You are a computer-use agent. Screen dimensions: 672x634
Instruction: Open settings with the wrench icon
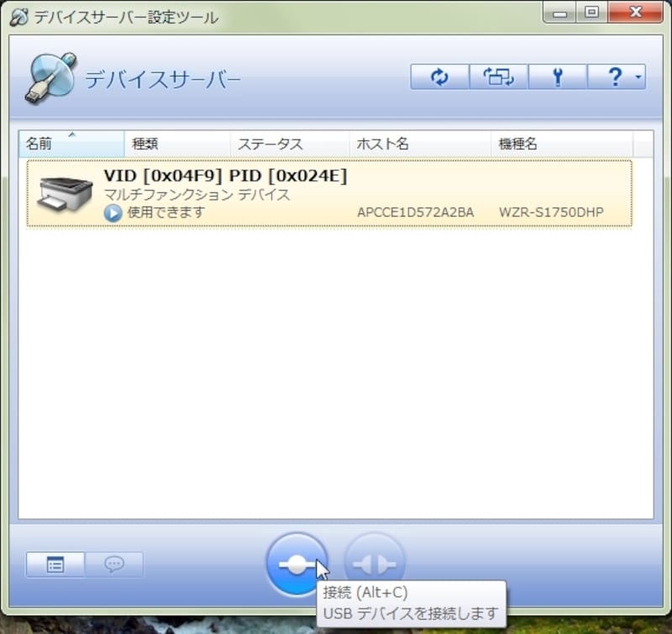(x=558, y=76)
